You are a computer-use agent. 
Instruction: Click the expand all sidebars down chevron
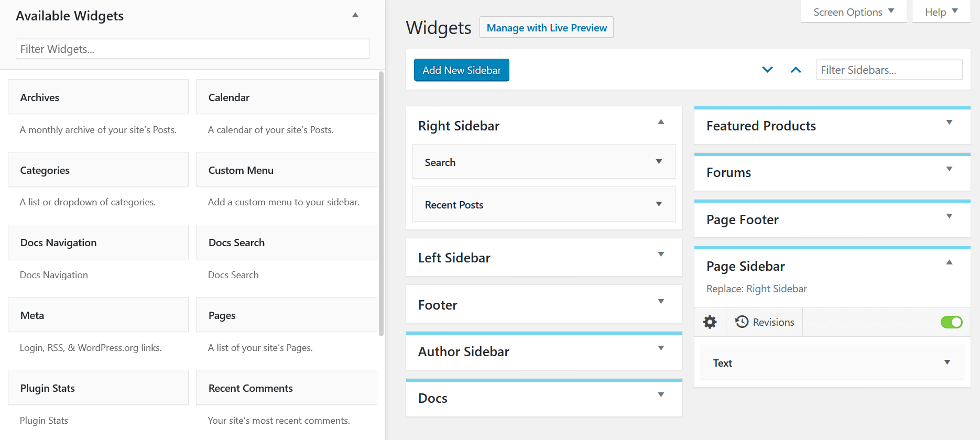point(767,70)
